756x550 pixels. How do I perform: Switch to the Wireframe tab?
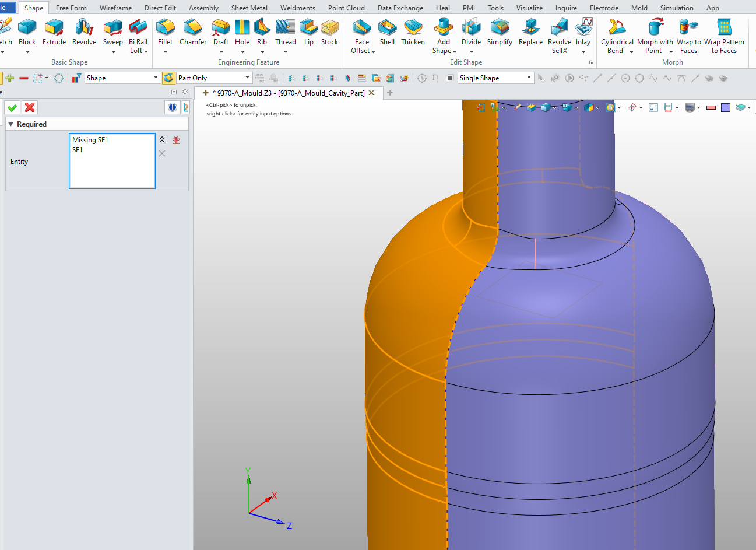click(x=115, y=8)
